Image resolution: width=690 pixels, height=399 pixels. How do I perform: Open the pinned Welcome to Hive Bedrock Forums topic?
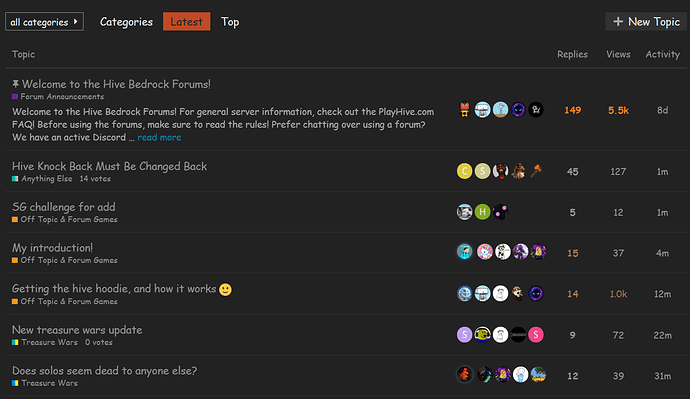[116, 84]
